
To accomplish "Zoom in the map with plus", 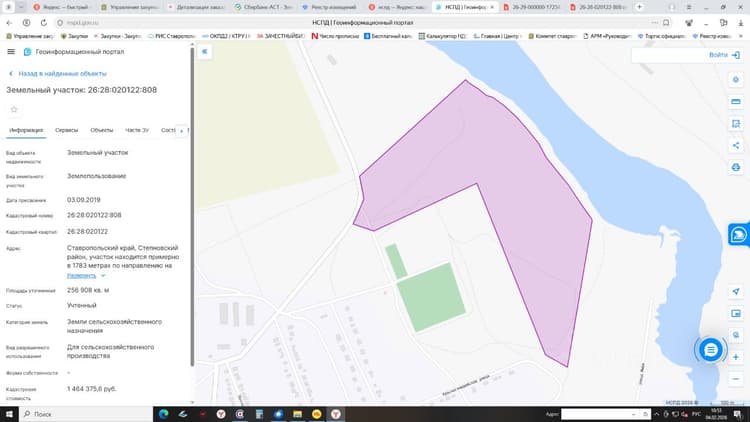I will pos(736,357).
